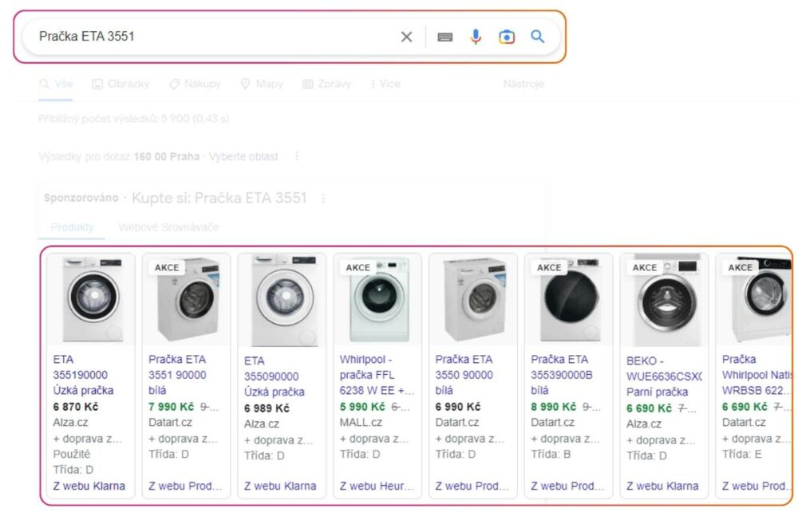Clear the search query with the X icon
This screenshot has width=798, height=532.
[406, 37]
